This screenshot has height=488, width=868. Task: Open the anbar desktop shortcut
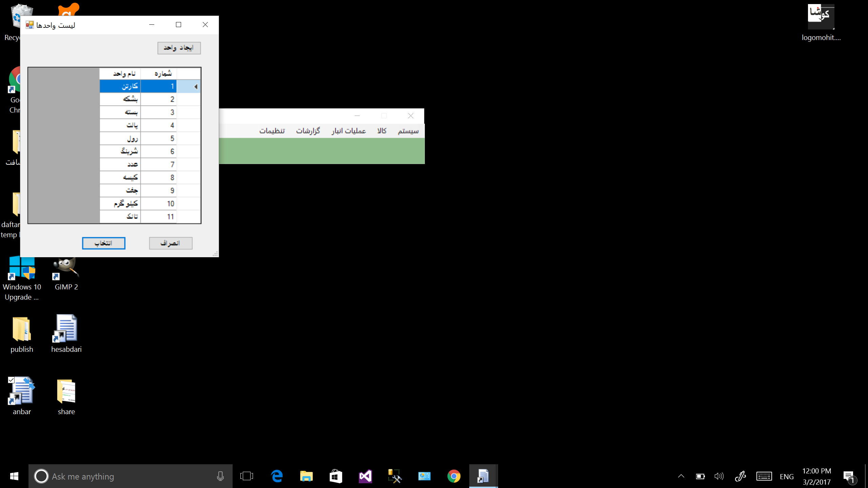click(x=22, y=392)
